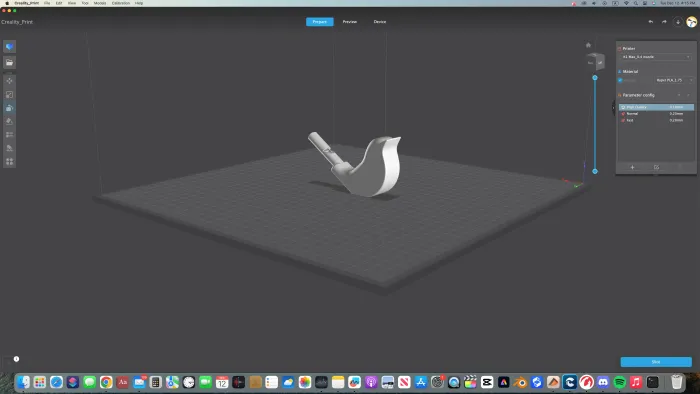This screenshot has height=394, width=700.
Task: Open the model file folder icon
Action: coord(9,62)
